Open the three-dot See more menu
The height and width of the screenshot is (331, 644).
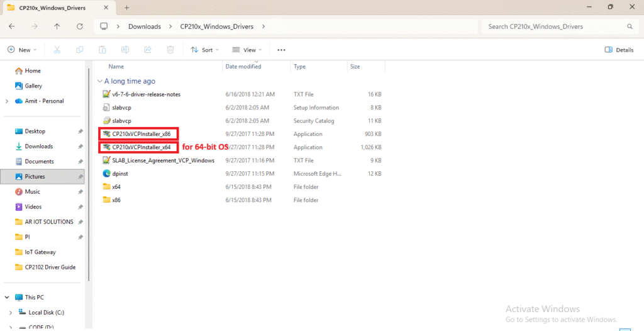(x=281, y=50)
